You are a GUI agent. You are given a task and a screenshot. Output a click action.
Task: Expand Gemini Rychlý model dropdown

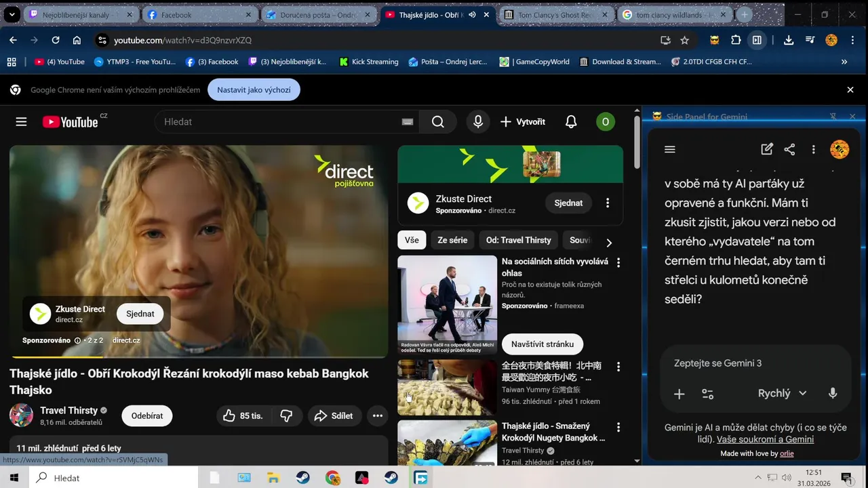pos(782,393)
